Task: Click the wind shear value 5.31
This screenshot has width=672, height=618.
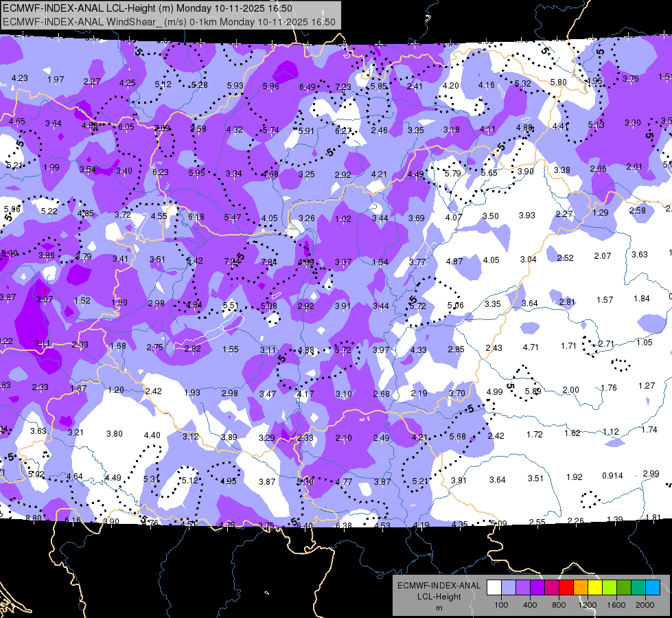Action: pyautogui.click(x=151, y=479)
